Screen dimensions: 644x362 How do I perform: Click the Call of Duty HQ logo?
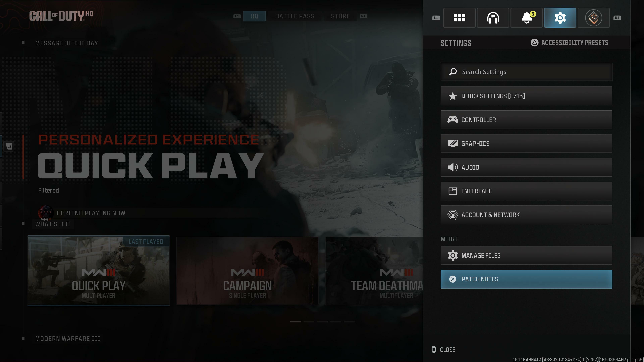click(61, 15)
